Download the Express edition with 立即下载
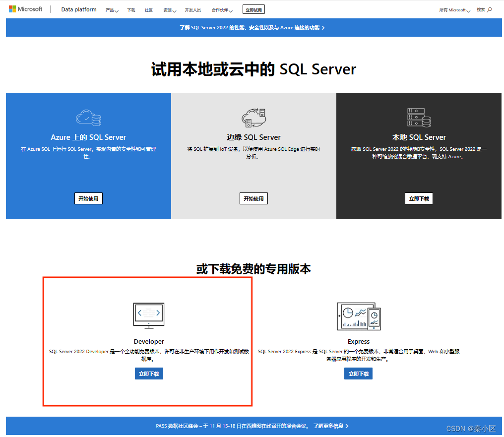 click(358, 374)
